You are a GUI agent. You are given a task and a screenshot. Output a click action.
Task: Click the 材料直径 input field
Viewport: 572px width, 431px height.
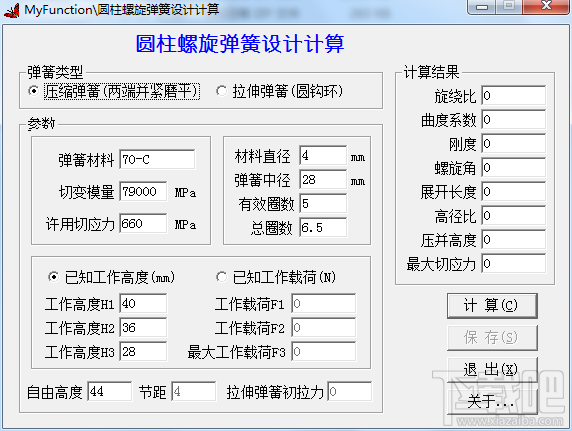(323, 156)
